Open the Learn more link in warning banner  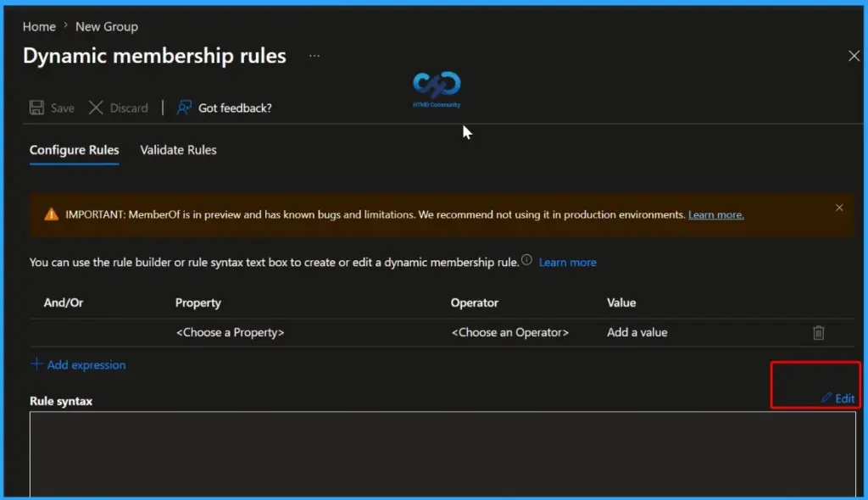point(715,215)
